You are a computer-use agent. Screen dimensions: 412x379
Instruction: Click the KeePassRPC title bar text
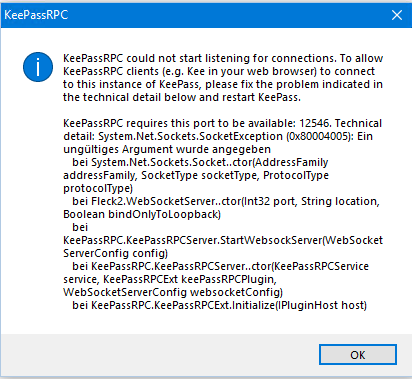(36, 15)
